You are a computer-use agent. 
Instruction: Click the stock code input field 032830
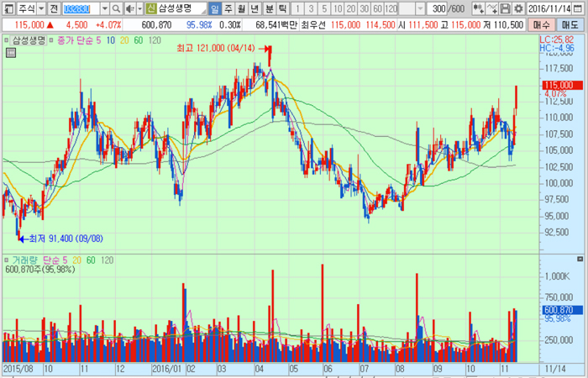(80, 8)
